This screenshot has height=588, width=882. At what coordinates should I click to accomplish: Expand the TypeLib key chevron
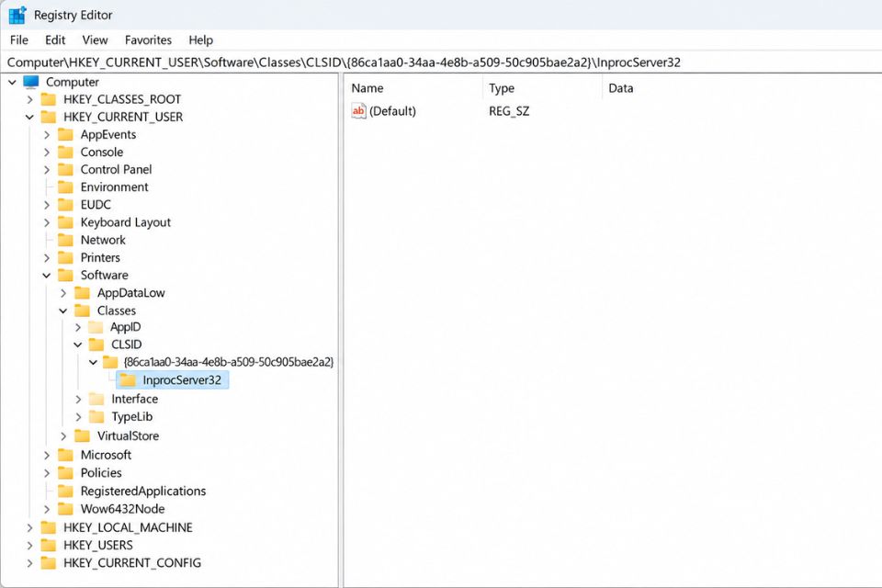78,417
